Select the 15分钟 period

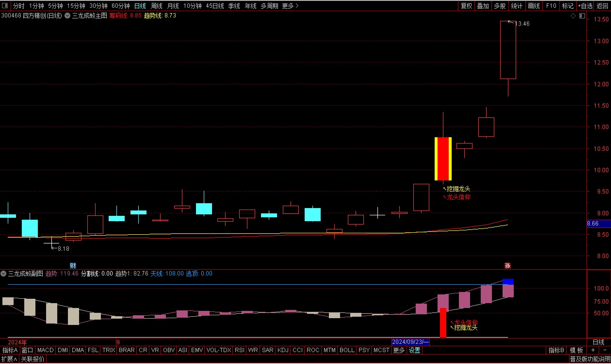coord(76,6)
